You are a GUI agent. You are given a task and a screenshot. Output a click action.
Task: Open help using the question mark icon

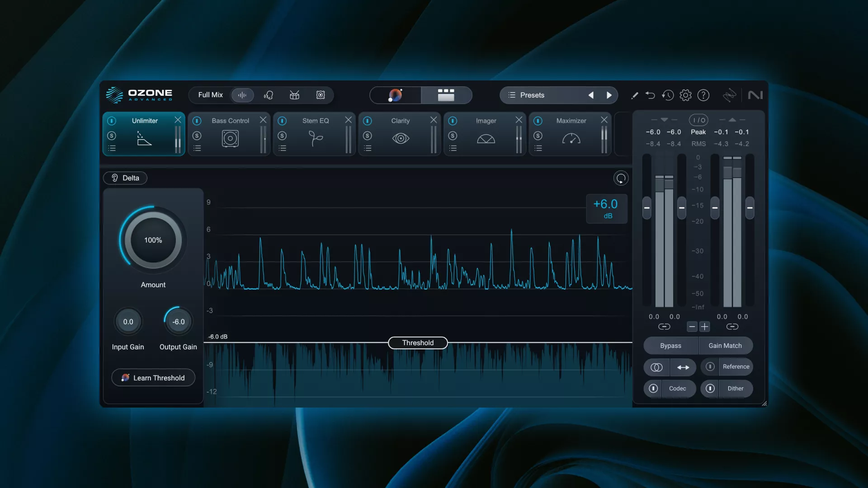tap(703, 95)
